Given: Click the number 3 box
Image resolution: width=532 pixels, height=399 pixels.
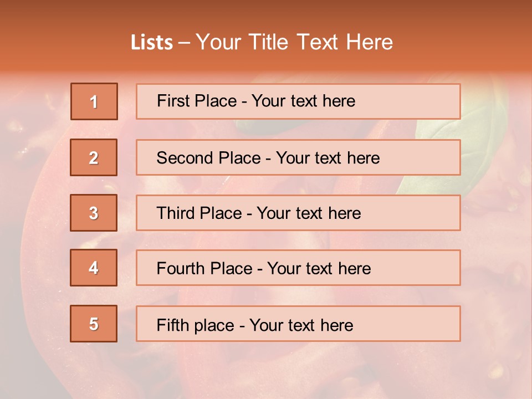Looking at the screenshot, I should click(x=94, y=213).
